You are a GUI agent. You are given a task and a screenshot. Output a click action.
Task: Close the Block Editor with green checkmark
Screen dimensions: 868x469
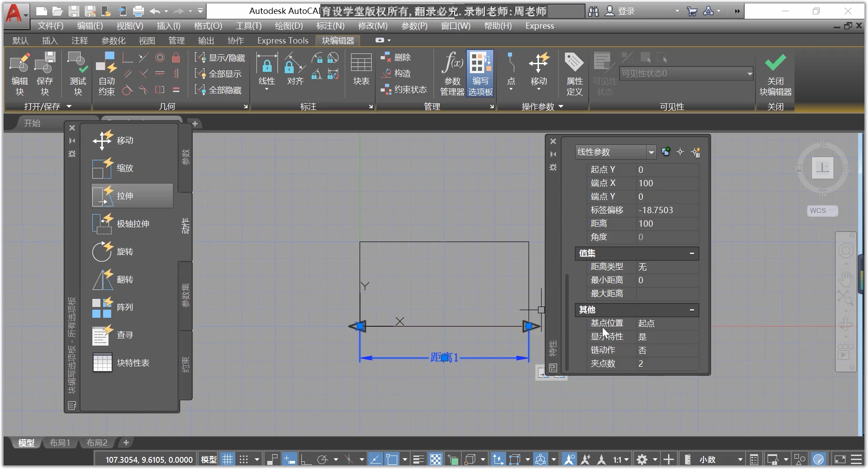pos(775,74)
